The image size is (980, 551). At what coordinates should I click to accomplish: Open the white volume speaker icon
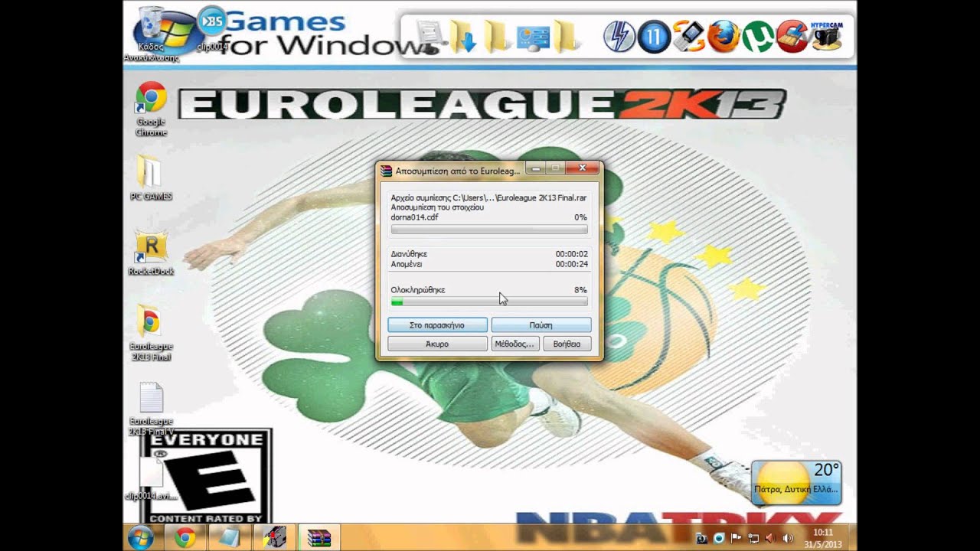pos(788,539)
